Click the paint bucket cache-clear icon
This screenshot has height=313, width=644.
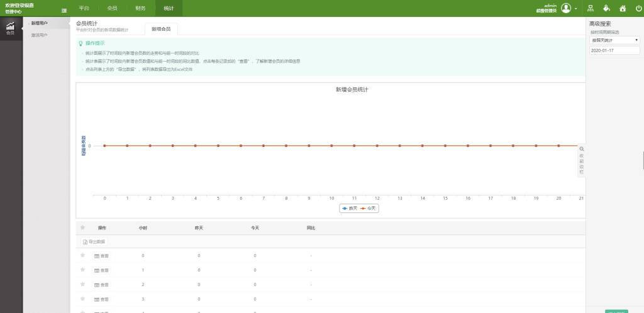(607, 8)
